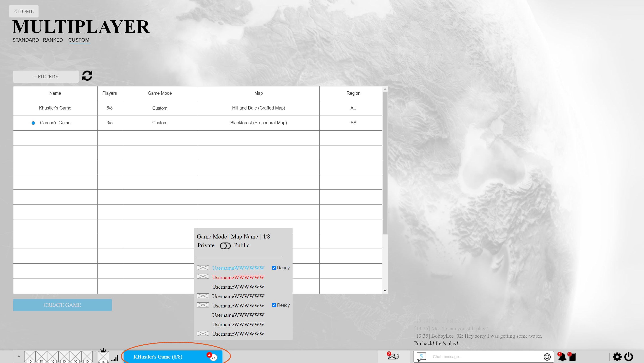644x363 pixels.
Task: Switch to the RANKED tab
Action: tap(52, 40)
